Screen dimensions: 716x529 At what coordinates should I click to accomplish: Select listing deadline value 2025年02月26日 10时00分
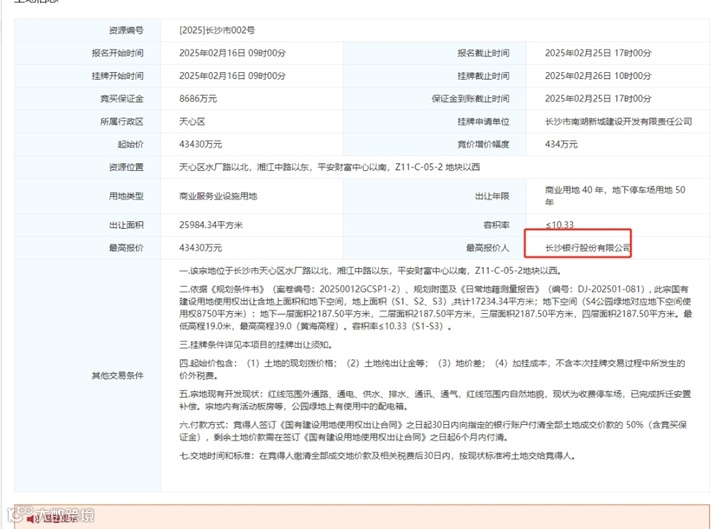598,76
